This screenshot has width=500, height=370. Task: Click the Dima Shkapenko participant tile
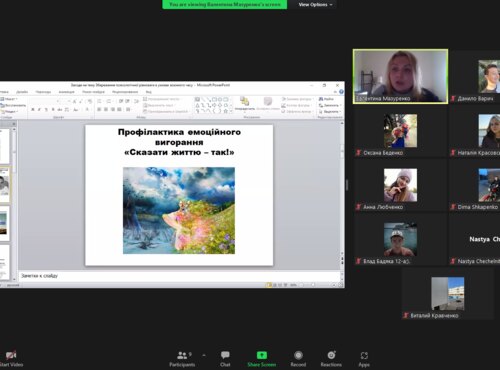(475, 185)
